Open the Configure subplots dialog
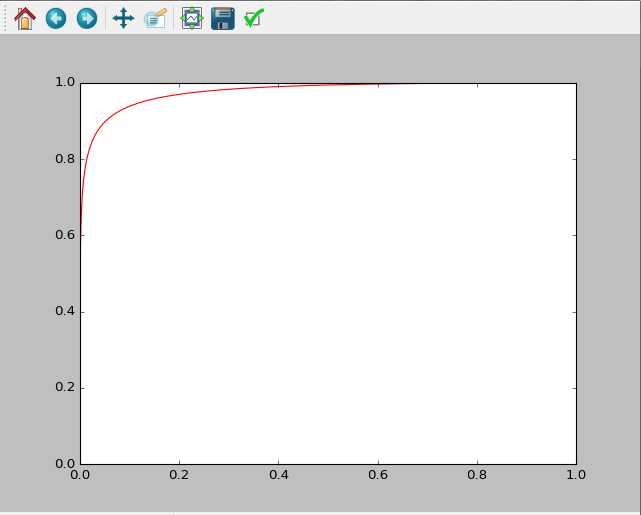 192,18
